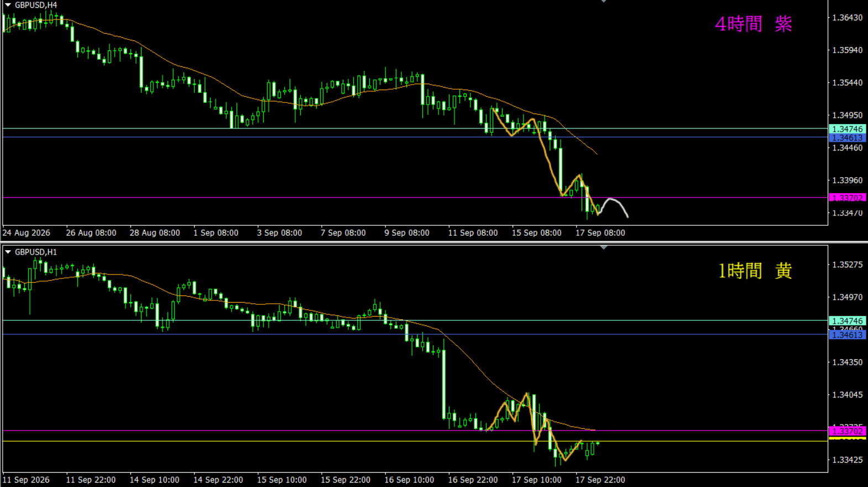Screen dimensions: 868x487
Task: Select the magenta 1.33702 price tag on H1 chart
Action: pos(848,431)
